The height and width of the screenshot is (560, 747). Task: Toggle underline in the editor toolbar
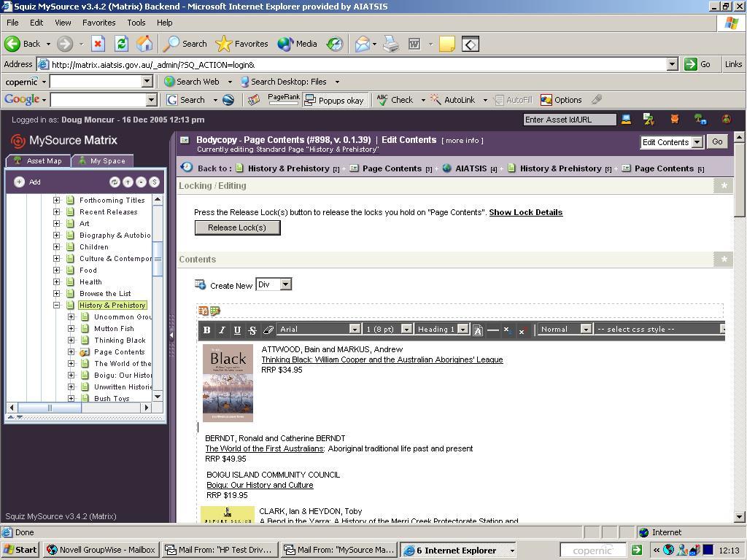coord(237,330)
